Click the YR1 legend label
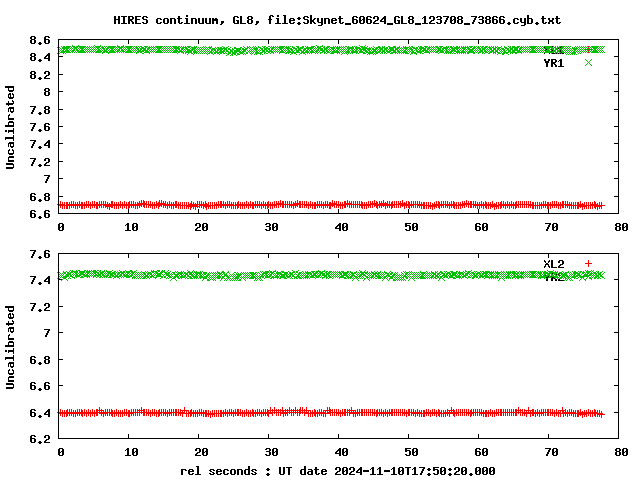Viewport: 640px width, 480px height. (x=554, y=63)
